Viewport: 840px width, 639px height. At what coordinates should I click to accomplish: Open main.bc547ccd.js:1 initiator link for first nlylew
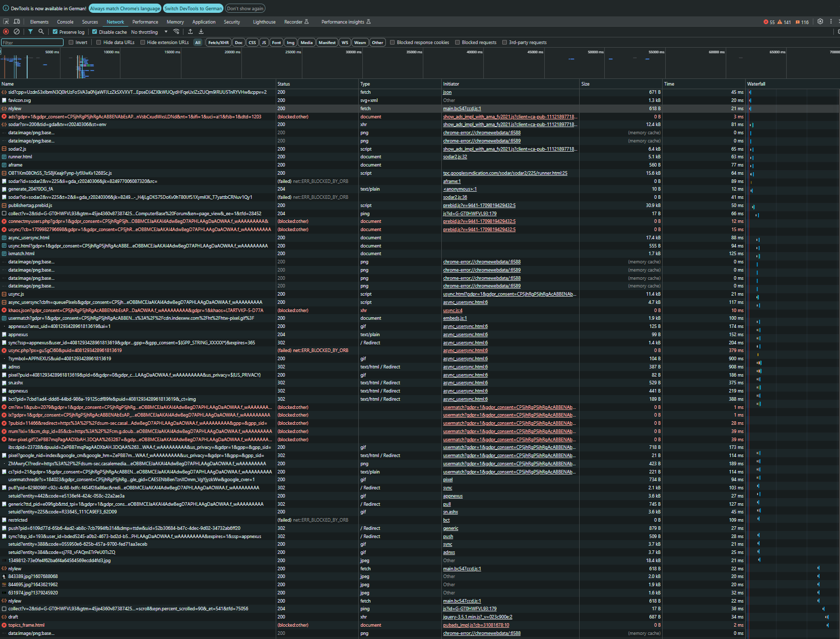462,109
